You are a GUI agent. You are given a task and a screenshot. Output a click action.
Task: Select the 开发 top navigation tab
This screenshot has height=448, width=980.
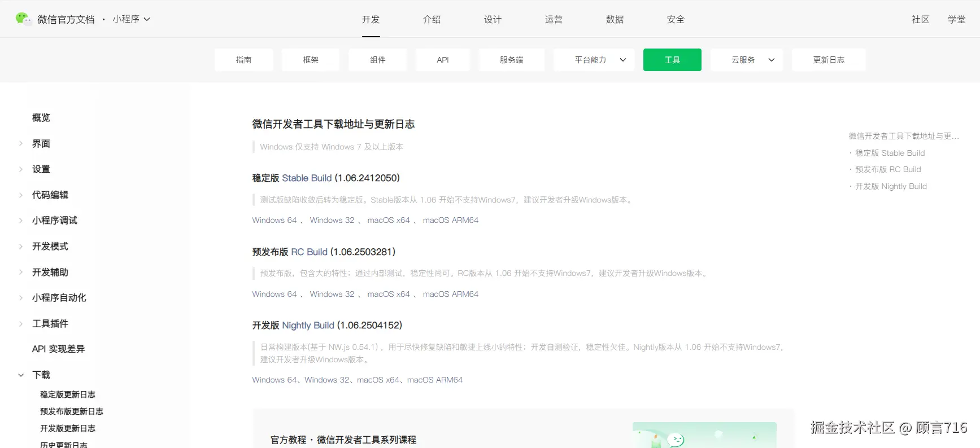(371, 19)
